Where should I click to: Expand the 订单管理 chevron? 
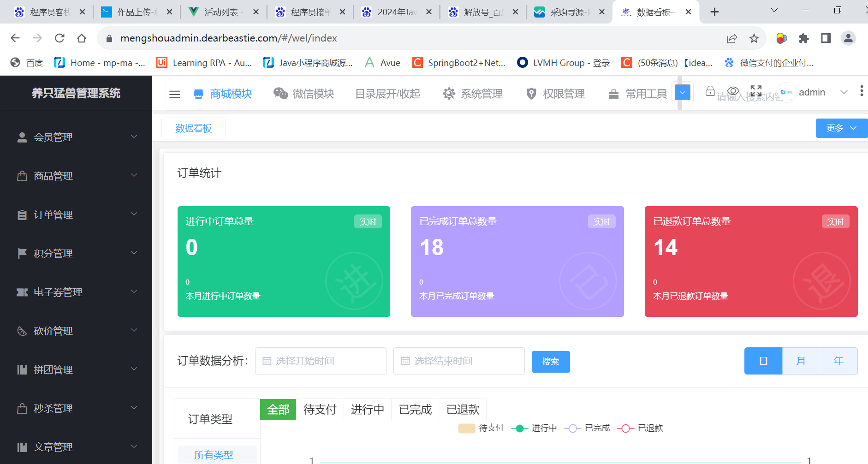coord(134,214)
